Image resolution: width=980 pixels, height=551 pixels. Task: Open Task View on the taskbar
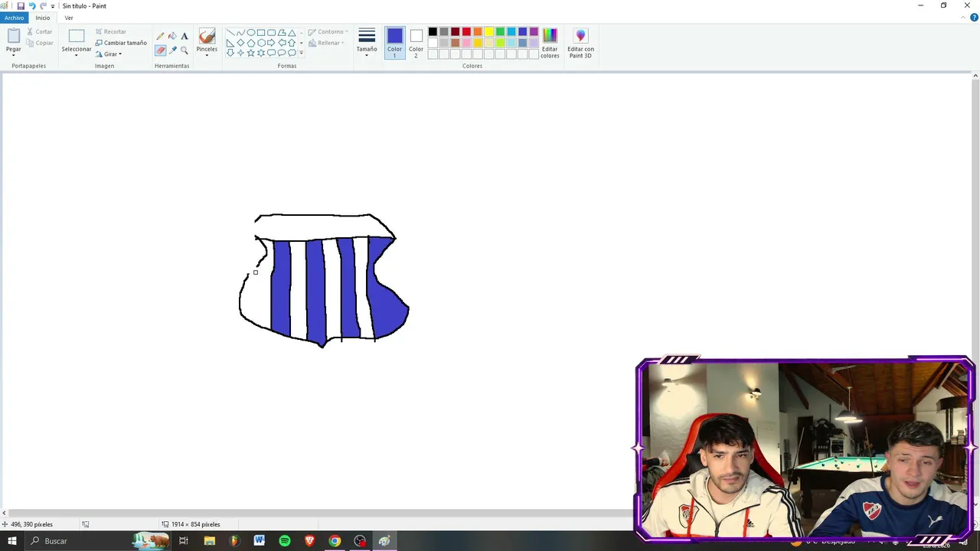point(184,541)
